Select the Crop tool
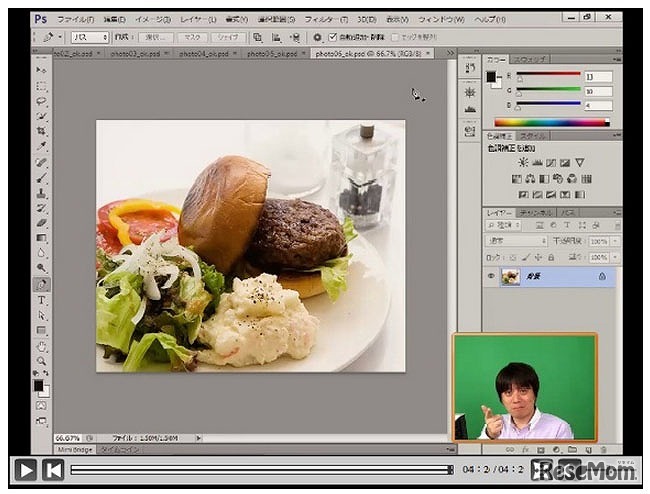Screen dimensions: 650x494 41,131
